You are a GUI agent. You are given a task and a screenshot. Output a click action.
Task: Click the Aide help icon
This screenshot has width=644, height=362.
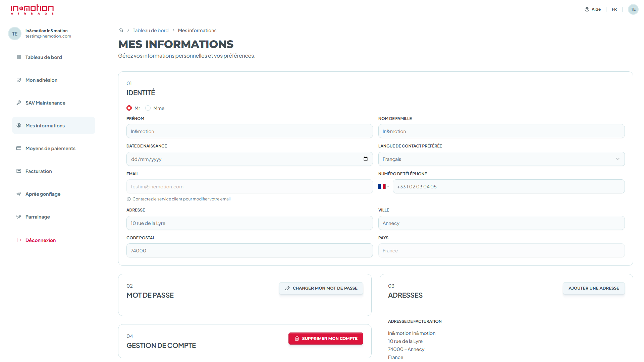coord(587,9)
